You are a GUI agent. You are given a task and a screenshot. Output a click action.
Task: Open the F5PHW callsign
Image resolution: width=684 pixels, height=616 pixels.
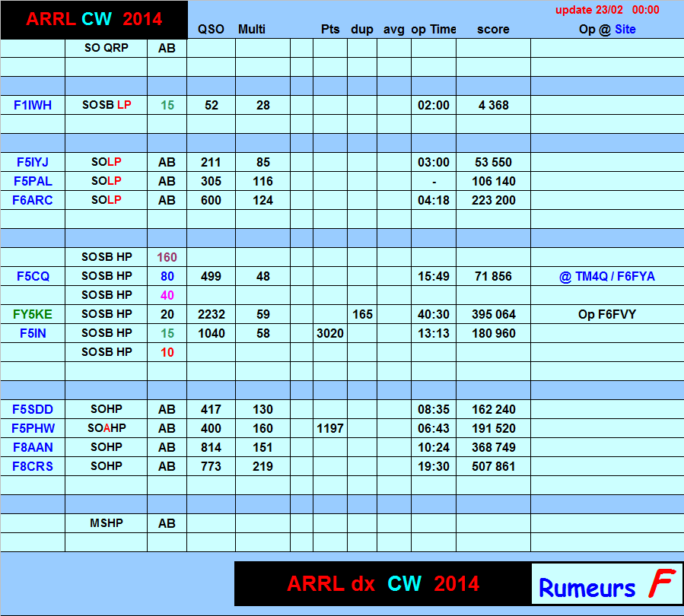[33, 429]
